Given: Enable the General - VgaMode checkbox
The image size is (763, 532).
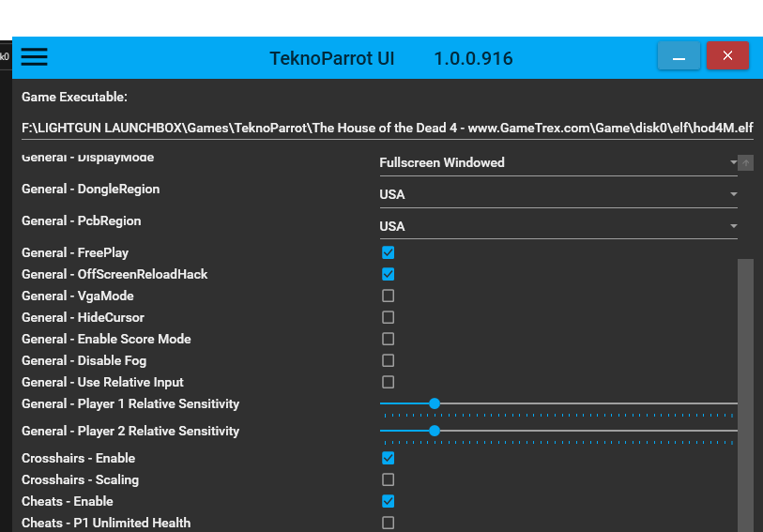Looking at the screenshot, I should [389, 296].
